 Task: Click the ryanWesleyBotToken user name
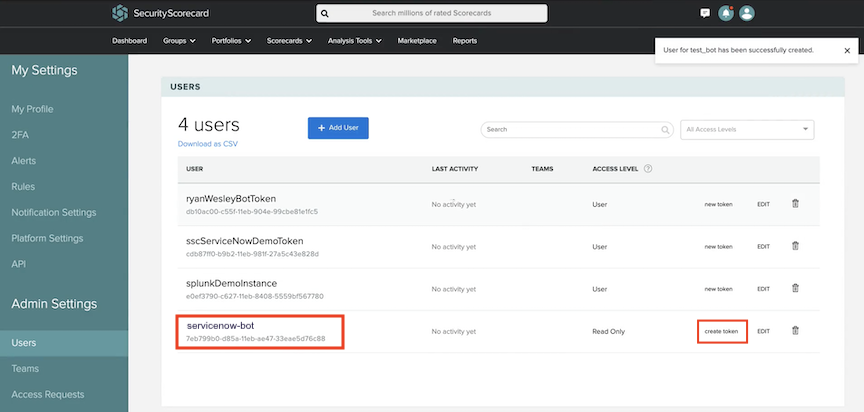coord(231,198)
